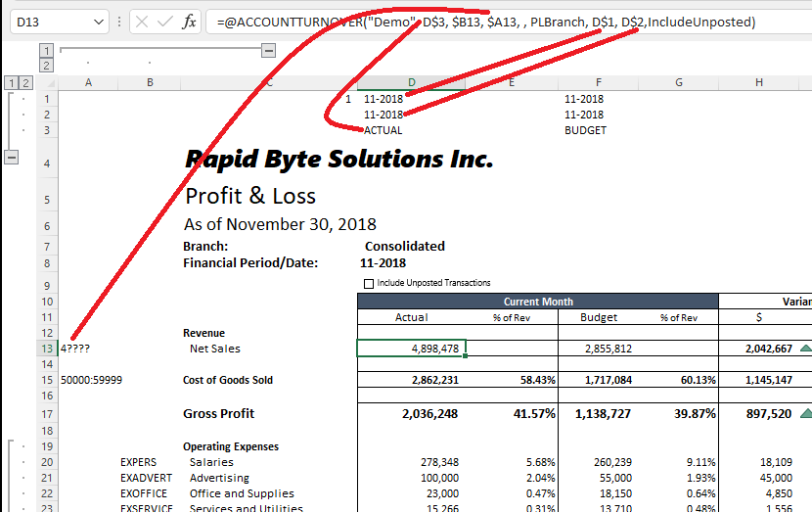This screenshot has width=812, height=513.
Task: Select column G header
Action: point(678,82)
